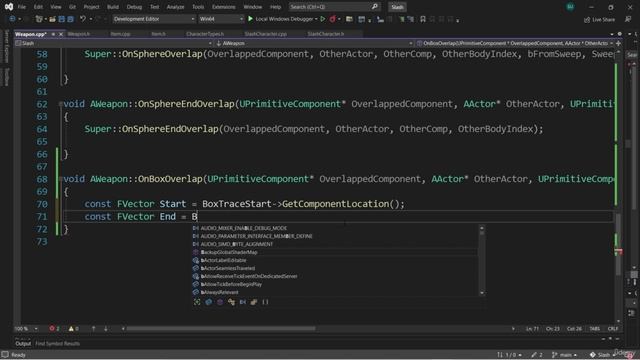640x360 pixels.
Task: Open a file with the folder icon
Action: (52, 19)
